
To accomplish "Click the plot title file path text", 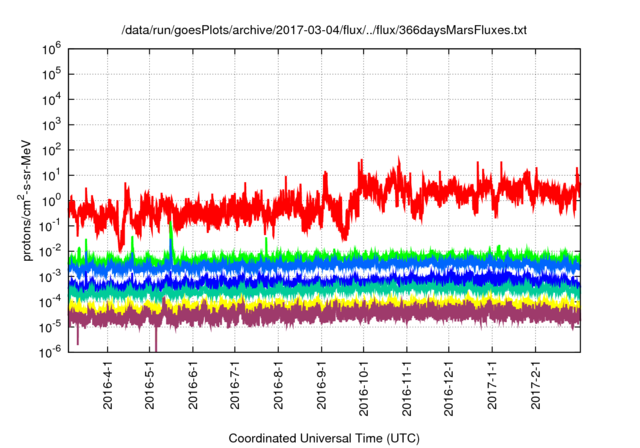I will point(324,30).
